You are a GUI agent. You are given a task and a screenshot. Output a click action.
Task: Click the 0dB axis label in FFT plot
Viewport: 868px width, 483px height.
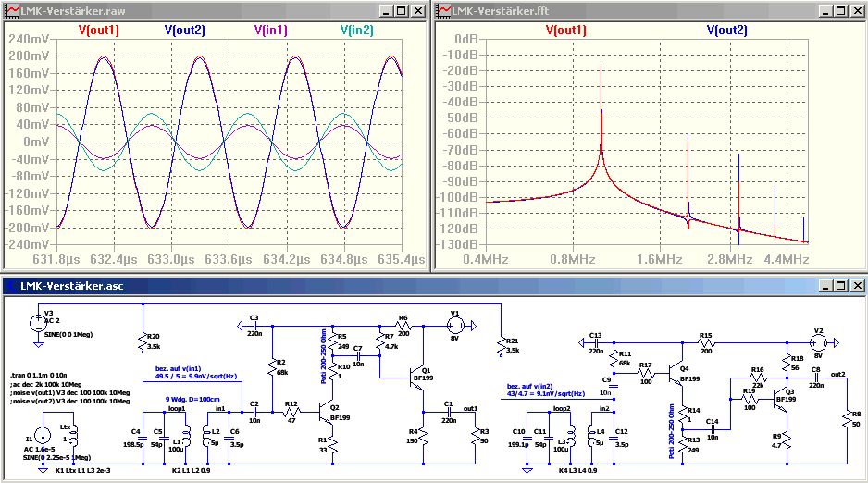pos(465,39)
